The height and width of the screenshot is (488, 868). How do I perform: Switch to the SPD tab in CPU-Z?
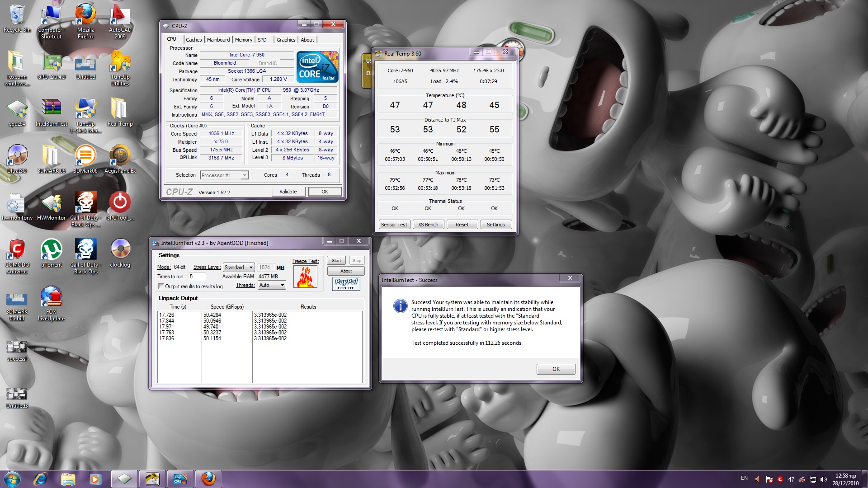[262, 40]
